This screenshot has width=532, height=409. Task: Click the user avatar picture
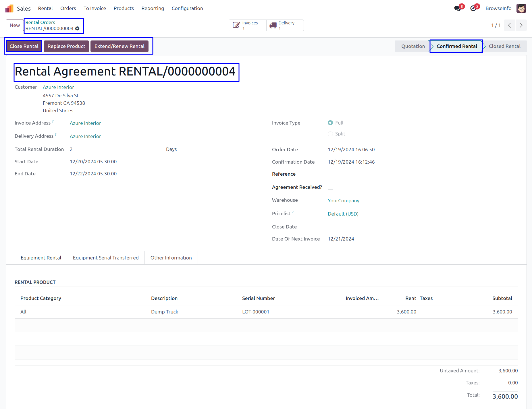[521, 8]
